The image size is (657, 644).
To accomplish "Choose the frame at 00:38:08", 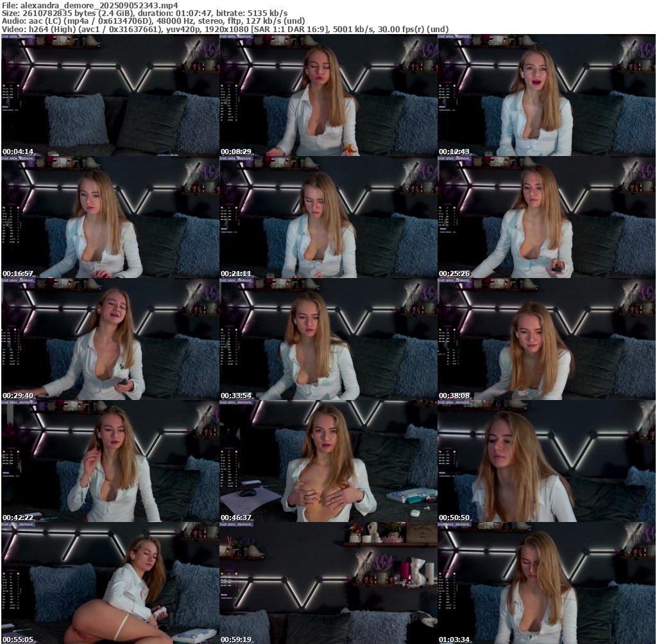I will (x=547, y=339).
